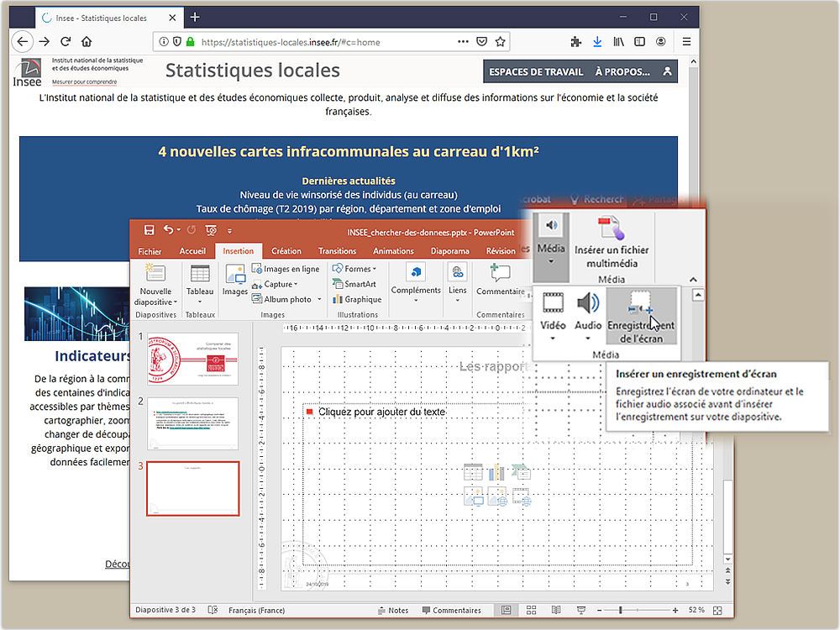Toggle Commentaires pane in status bar
Screen dimensions: 840x630
(x=452, y=610)
